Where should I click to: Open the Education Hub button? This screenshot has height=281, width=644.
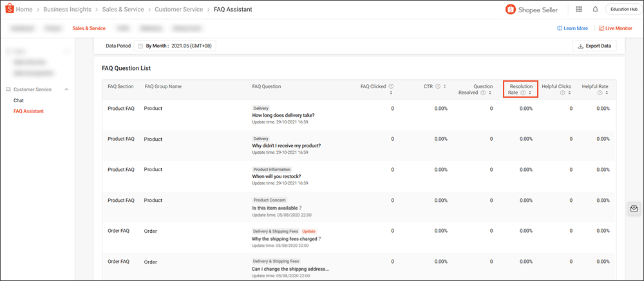click(x=623, y=9)
